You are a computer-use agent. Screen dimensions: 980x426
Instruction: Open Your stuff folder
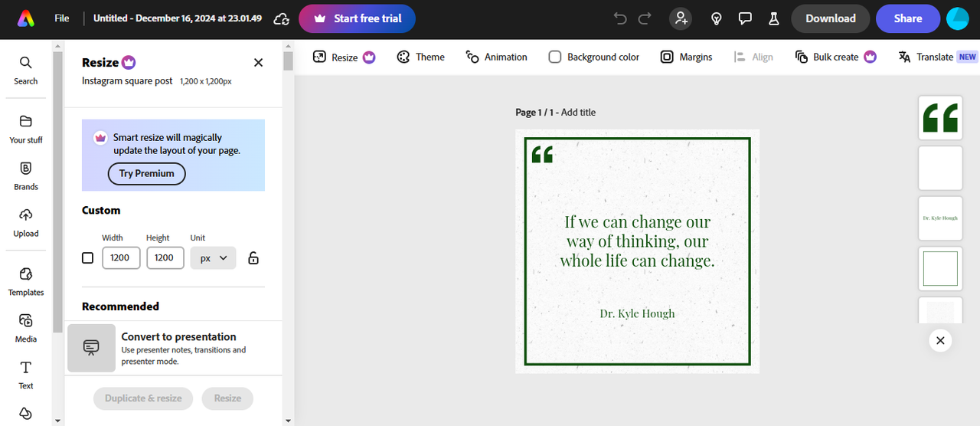coord(25,129)
